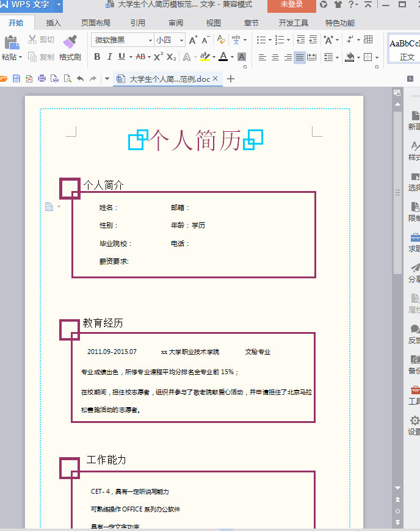Open the 特色功能 tab
The image size is (420, 531).
[340, 23]
